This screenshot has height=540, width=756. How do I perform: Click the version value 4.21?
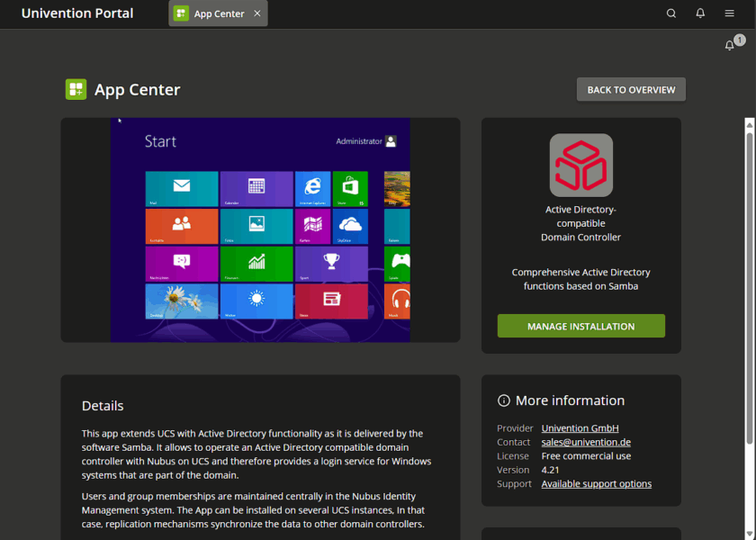(550, 470)
